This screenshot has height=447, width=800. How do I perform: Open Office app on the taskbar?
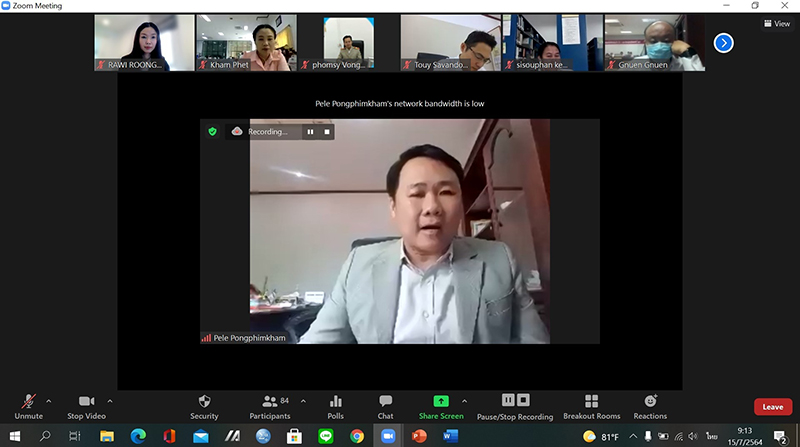pos(169,436)
